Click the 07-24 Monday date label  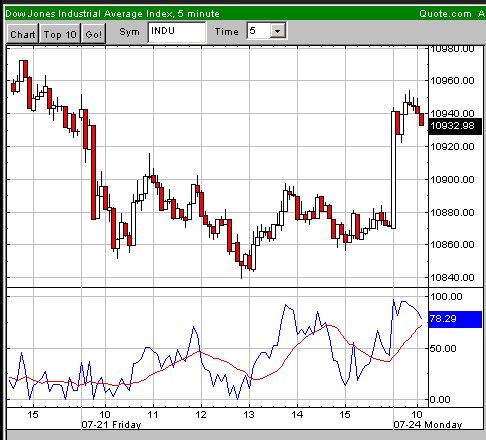point(428,425)
